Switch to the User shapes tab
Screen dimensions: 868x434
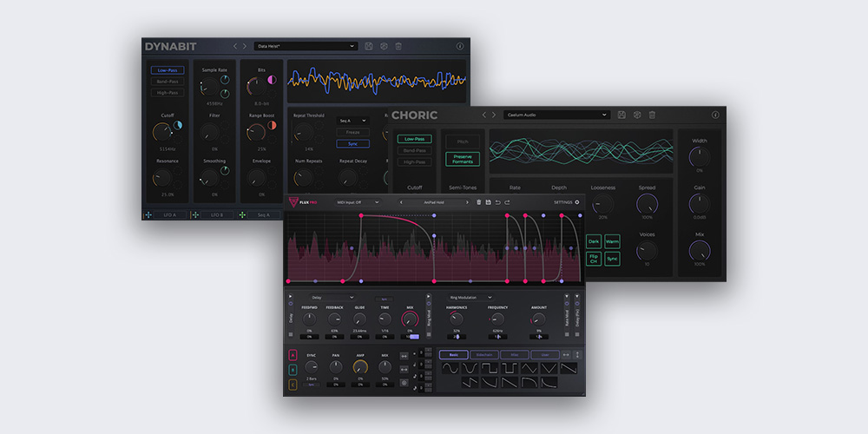click(x=545, y=355)
